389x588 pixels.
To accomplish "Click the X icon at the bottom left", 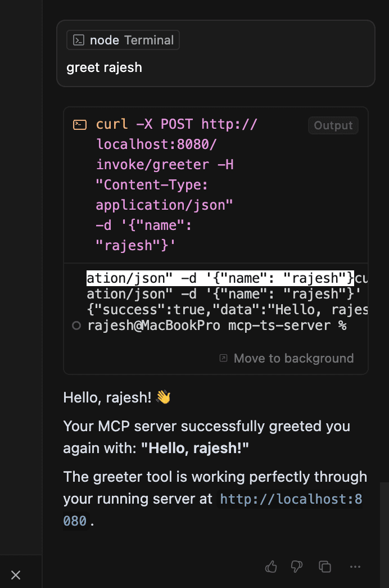I will coord(15,575).
